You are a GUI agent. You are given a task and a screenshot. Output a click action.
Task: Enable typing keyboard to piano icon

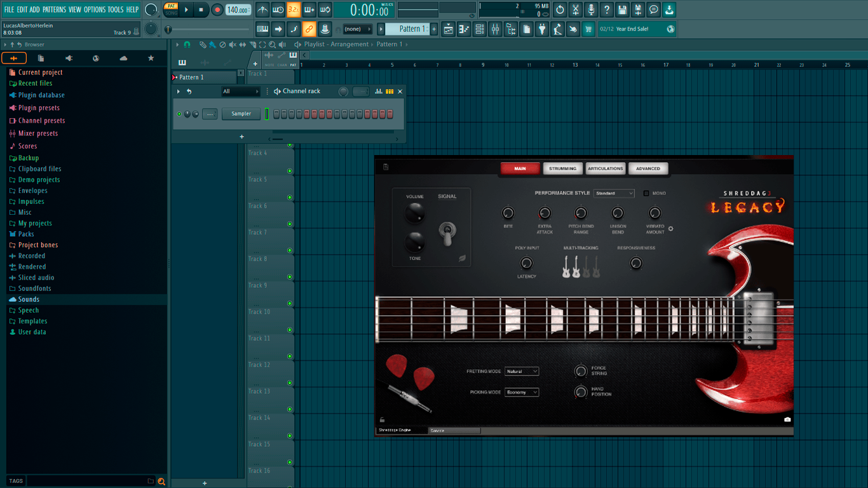262,29
